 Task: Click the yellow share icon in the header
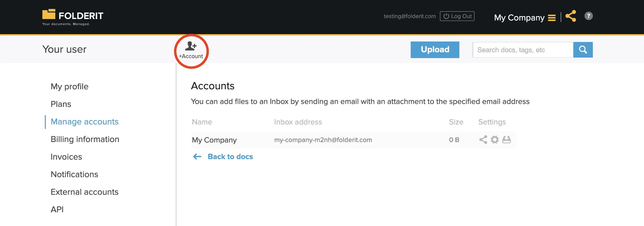(x=571, y=16)
